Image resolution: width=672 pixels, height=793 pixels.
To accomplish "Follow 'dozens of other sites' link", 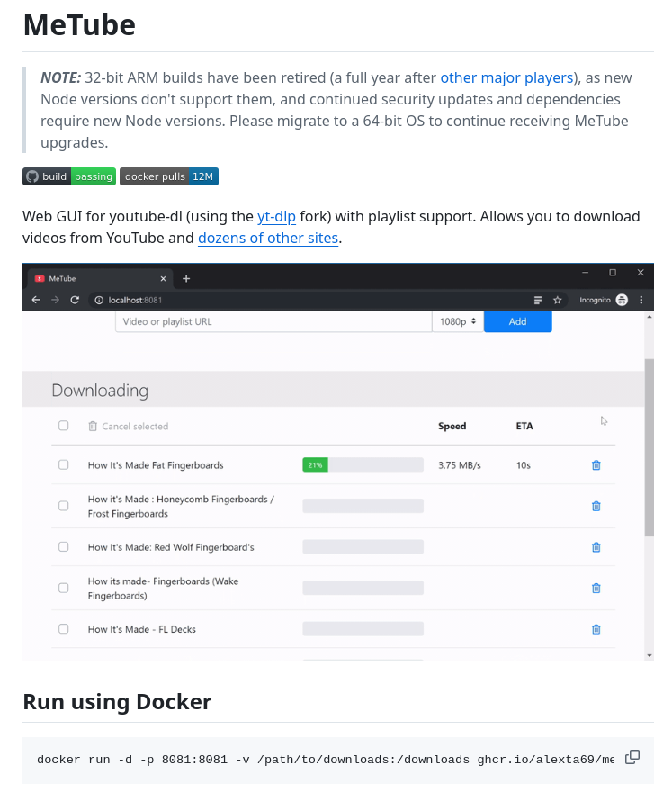I will pos(268,239).
